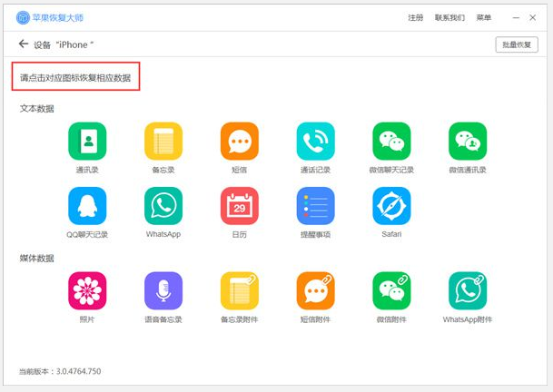Open the 通话记录 call history icon
This screenshot has height=392, width=553.
pos(316,141)
